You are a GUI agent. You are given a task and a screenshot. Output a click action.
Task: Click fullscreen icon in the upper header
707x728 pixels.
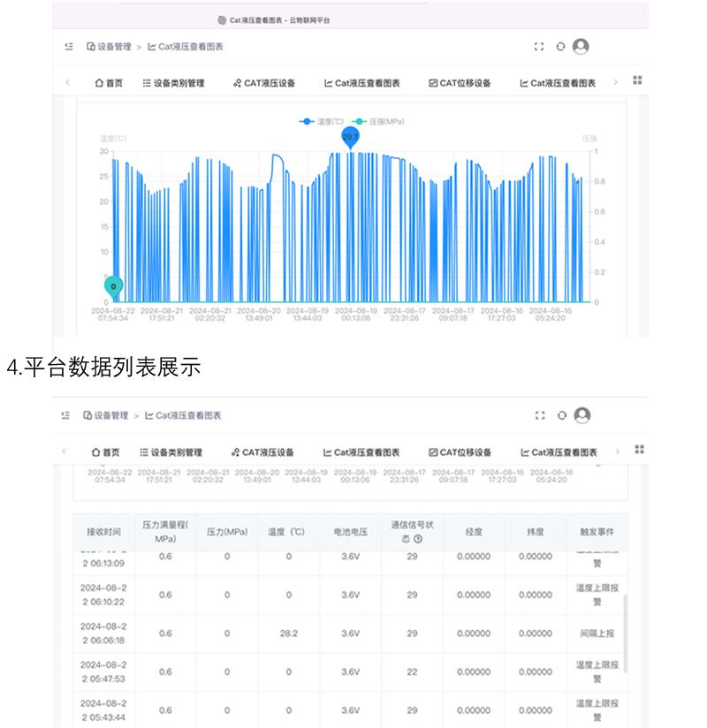[x=539, y=47]
